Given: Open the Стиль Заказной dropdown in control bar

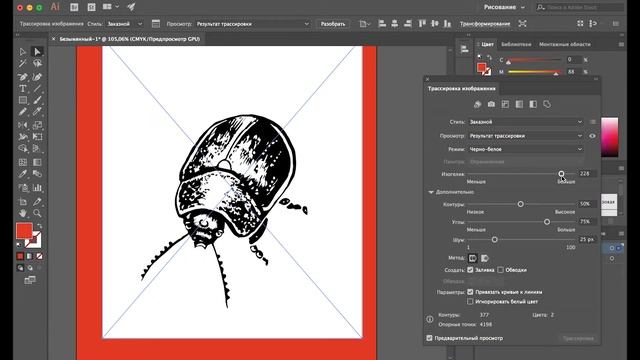Looking at the screenshot, I should 124,24.
